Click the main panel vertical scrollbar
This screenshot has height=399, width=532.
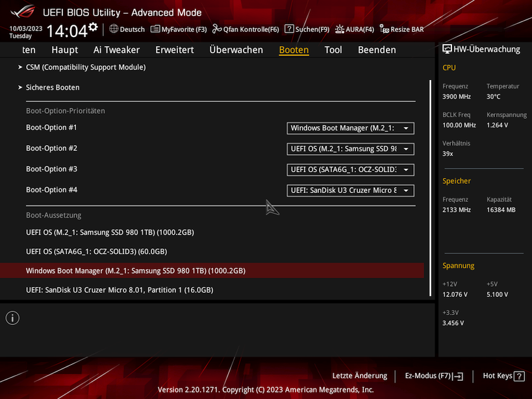tap(430, 188)
